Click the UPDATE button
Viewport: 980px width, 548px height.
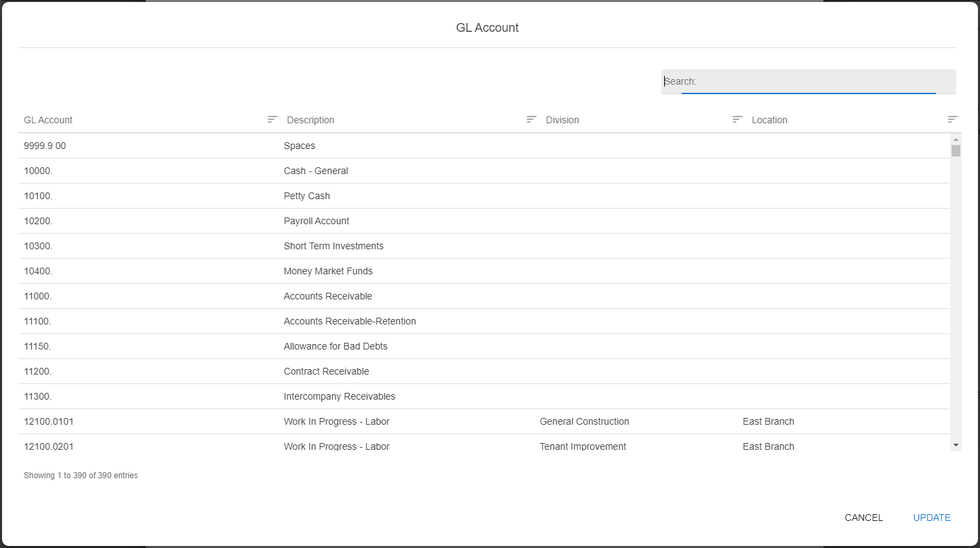(932, 518)
